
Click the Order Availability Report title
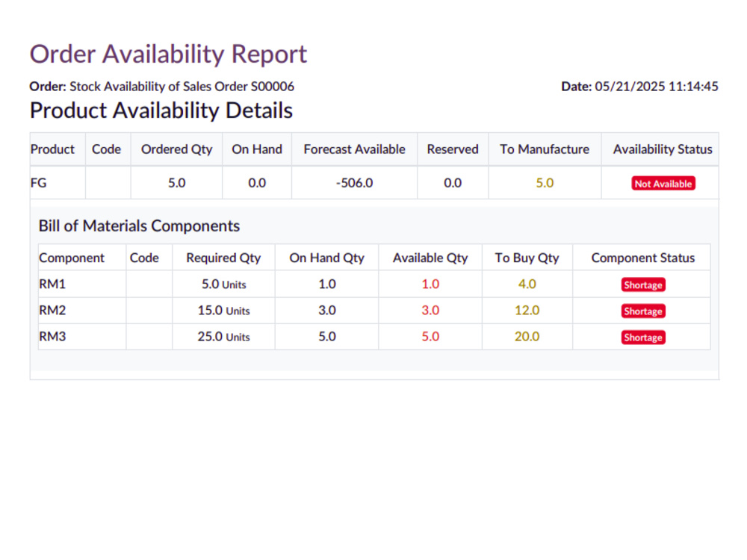pos(168,55)
